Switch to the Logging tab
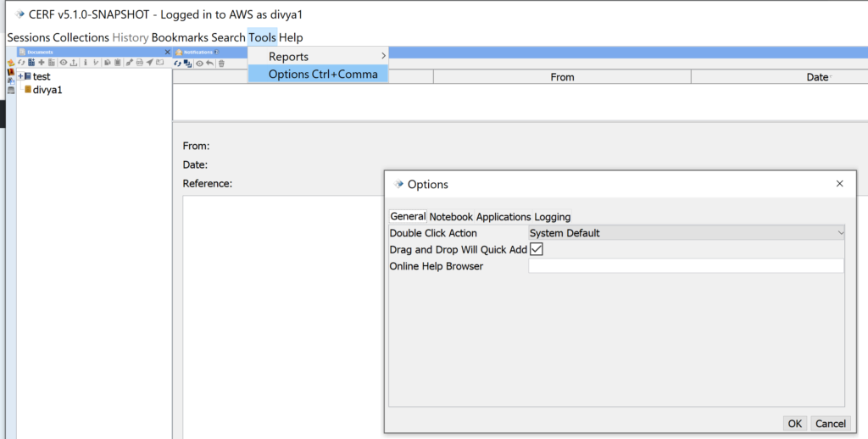Viewport: 868px width, 439px height. pyautogui.click(x=552, y=217)
